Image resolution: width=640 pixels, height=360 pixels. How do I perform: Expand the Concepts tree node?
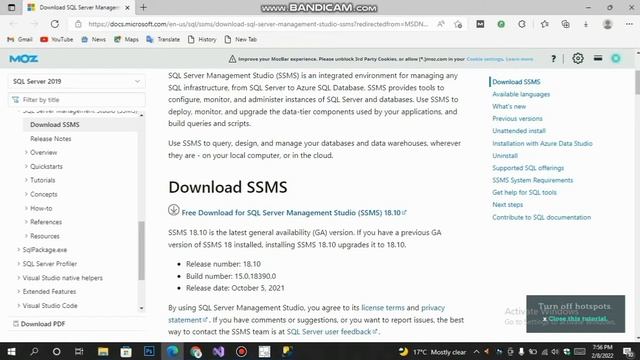coord(27,194)
